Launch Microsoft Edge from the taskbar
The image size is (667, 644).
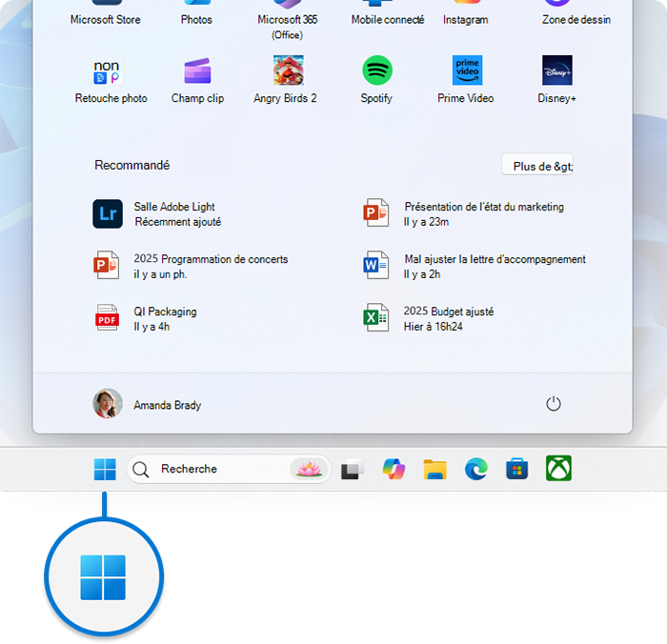click(x=476, y=469)
